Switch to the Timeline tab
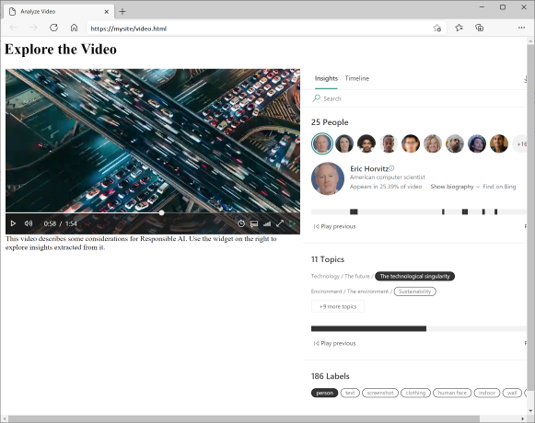Viewport: 535px width, 423px height. (x=357, y=78)
